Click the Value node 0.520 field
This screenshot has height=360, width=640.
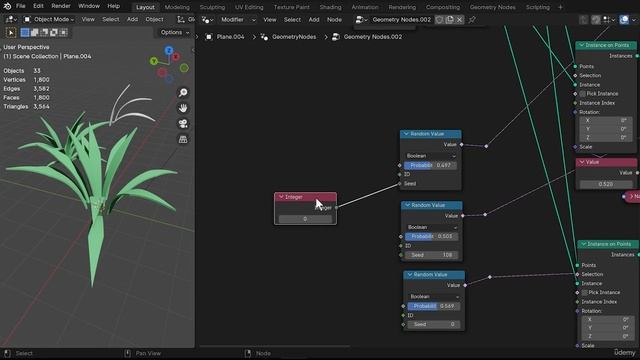(605, 184)
